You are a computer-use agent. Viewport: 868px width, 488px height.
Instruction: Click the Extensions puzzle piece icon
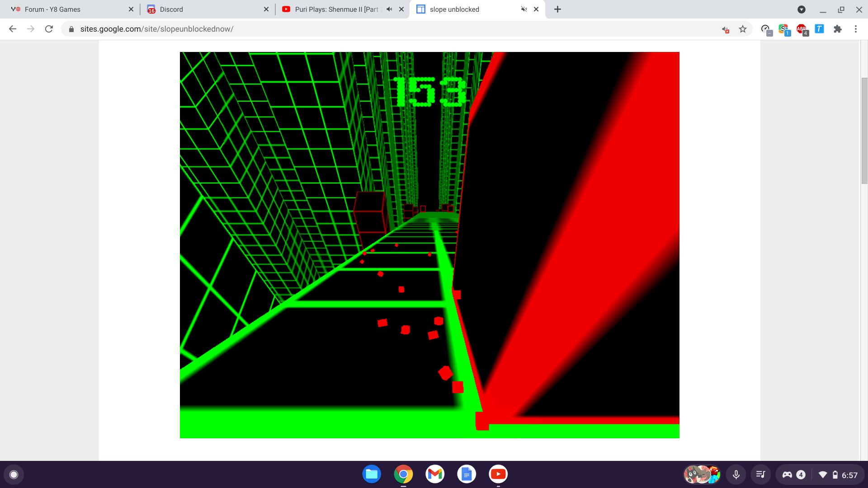[838, 29]
